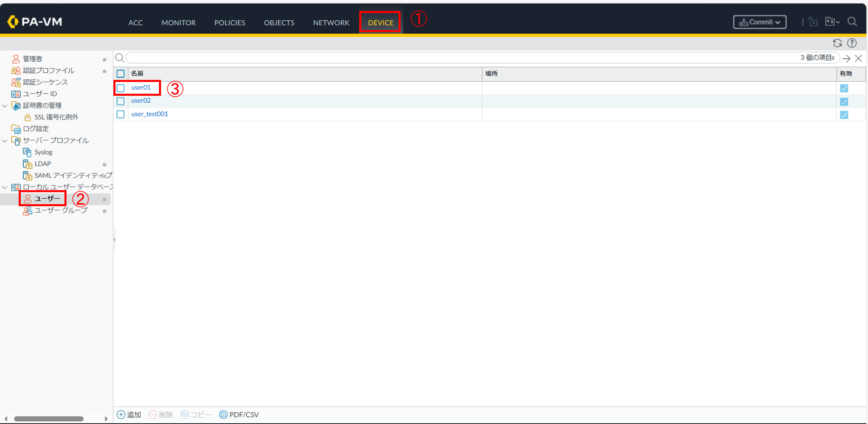Select ユーザー グループ in the sidebar
Image resolution: width=868 pixels, height=424 pixels.
tap(61, 210)
